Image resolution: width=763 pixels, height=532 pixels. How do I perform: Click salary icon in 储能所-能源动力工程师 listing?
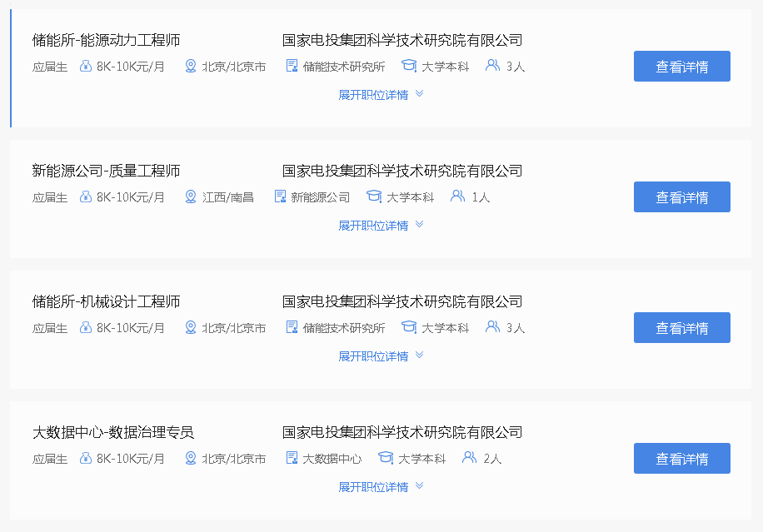point(85,67)
